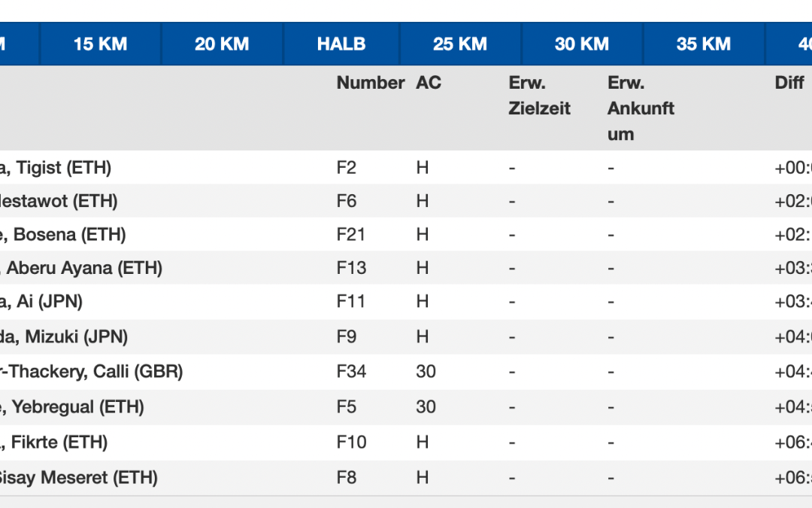This screenshot has height=508, width=812.
Task: Open the Aberu Ayana (ETH) athlete entry
Action: point(81,268)
